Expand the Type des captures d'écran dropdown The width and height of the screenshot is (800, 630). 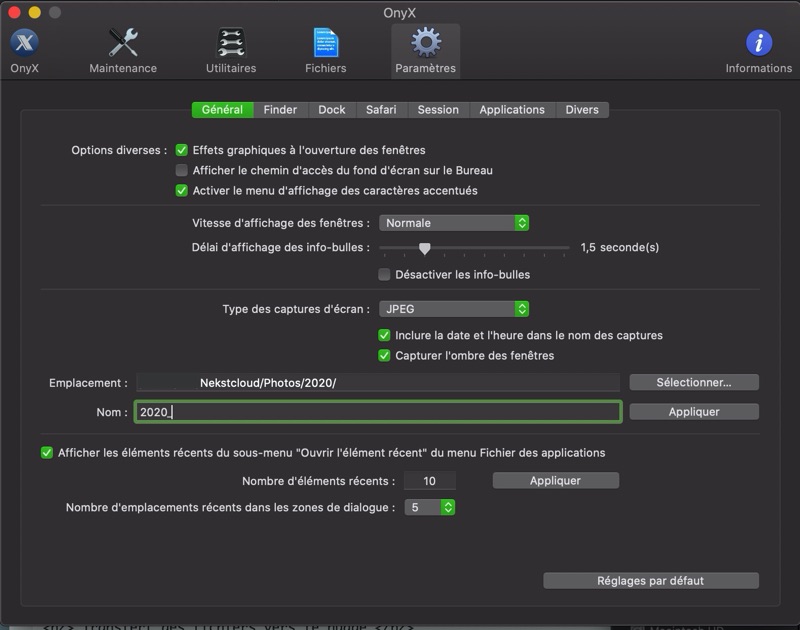453,309
